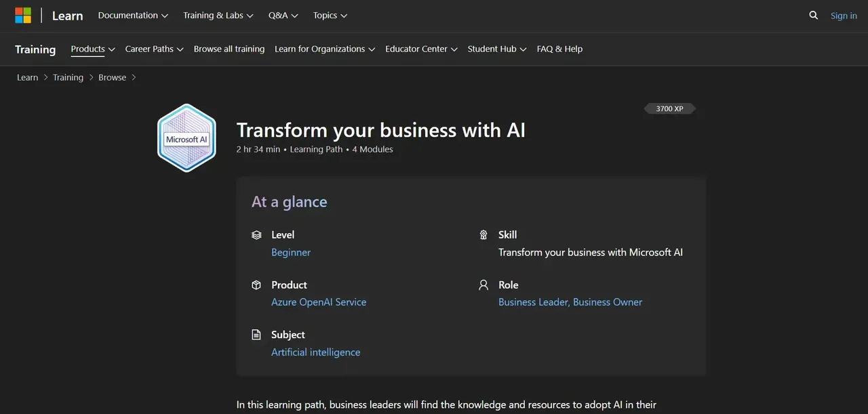The image size is (868, 414).
Task: Click the Transform your business with AI heading
Action: [381, 130]
